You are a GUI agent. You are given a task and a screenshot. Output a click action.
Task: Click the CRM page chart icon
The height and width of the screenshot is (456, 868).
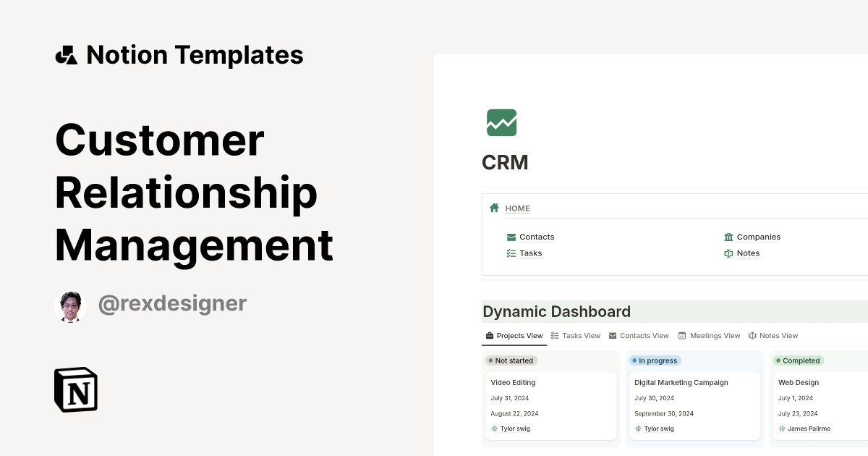click(500, 122)
